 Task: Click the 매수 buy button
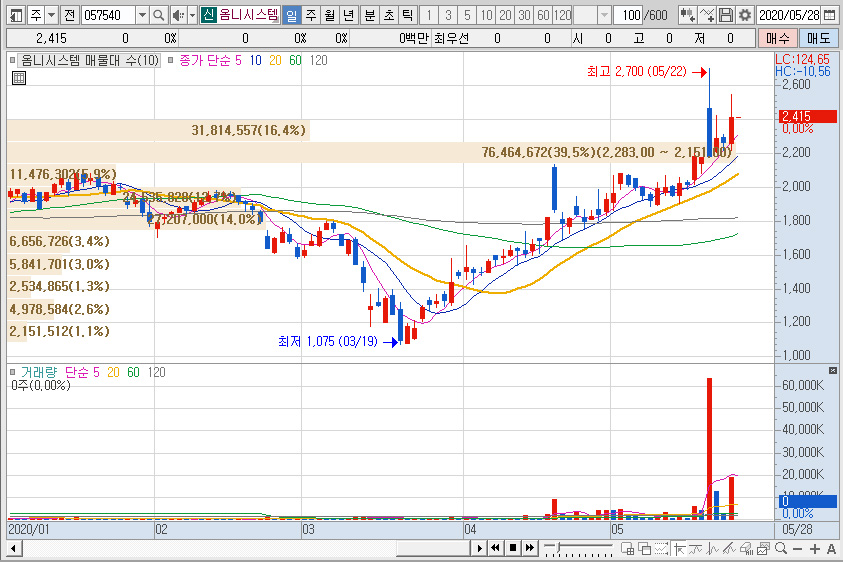pos(777,38)
